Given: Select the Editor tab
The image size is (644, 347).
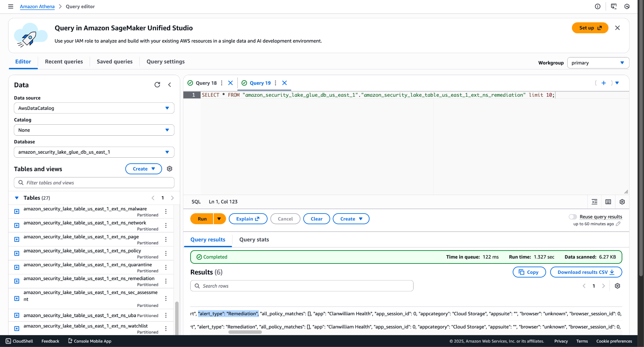Looking at the screenshot, I should coord(23,62).
